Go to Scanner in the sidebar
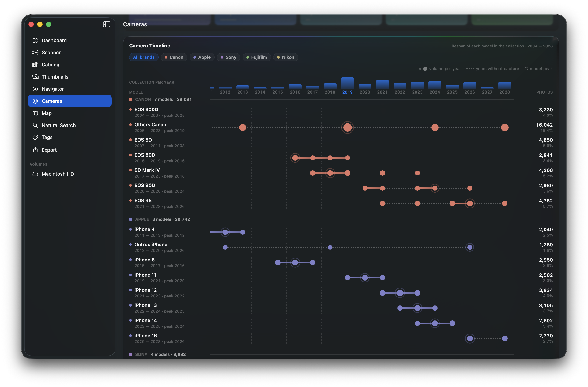 click(70, 52)
